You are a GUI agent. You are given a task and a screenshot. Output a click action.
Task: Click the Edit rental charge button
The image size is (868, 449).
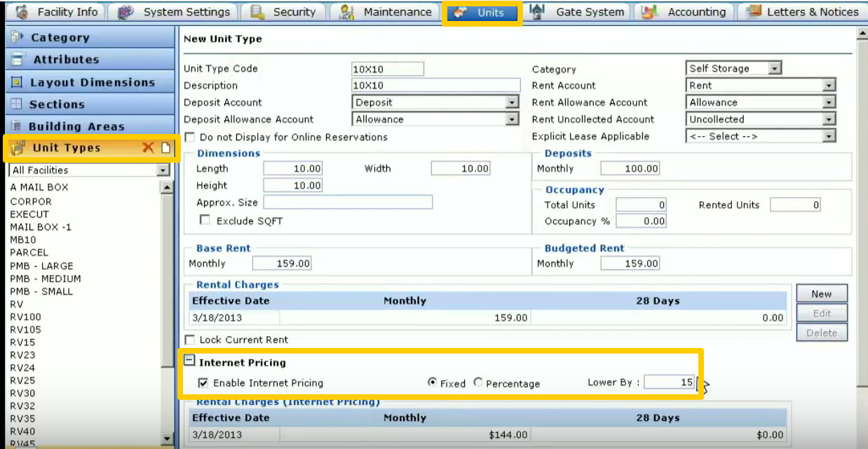pos(822,314)
